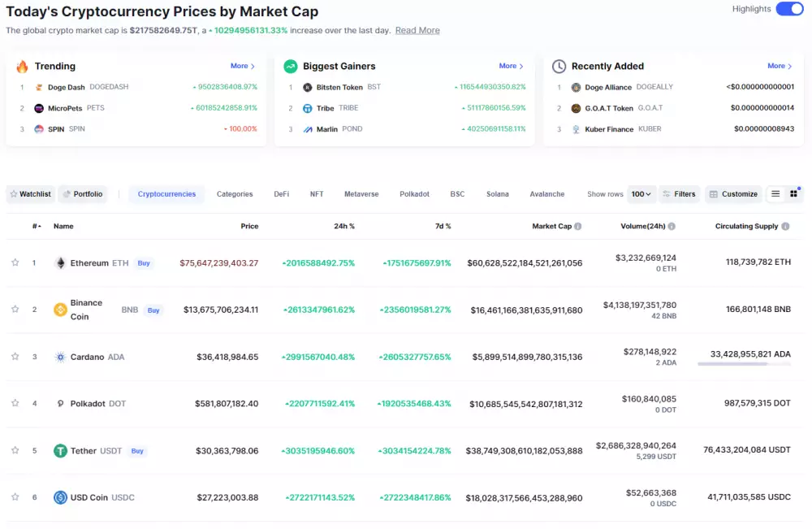Favorite Cardano using its star

[x=15, y=357]
